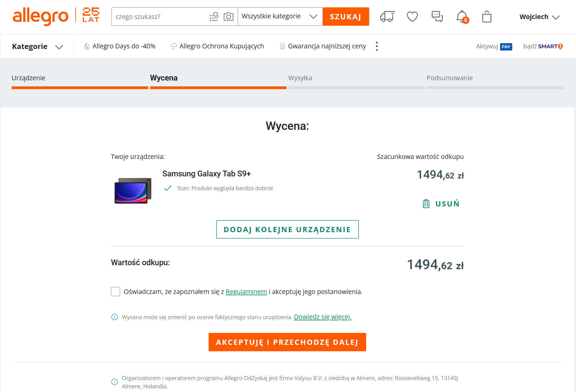Remove device with Usuń trash button

(441, 204)
